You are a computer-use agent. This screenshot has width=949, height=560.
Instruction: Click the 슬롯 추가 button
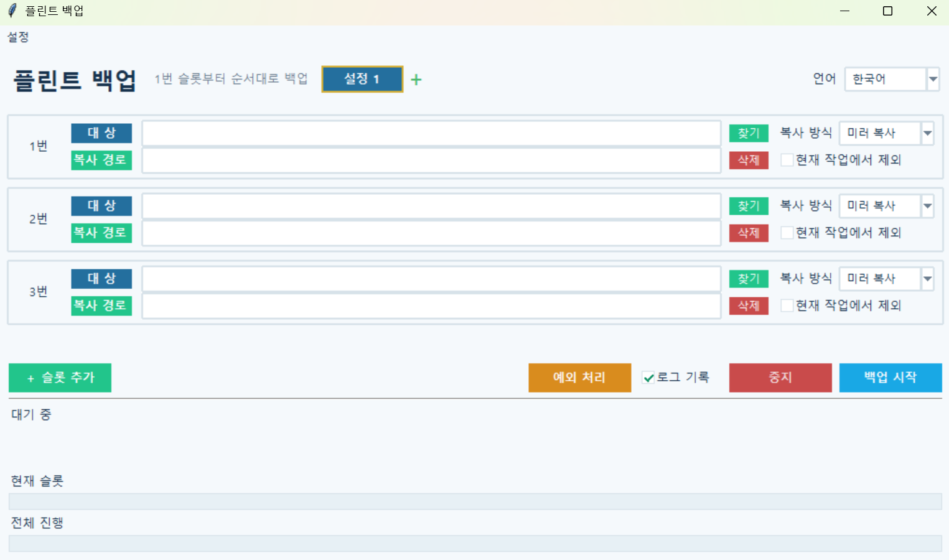[x=60, y=378]
